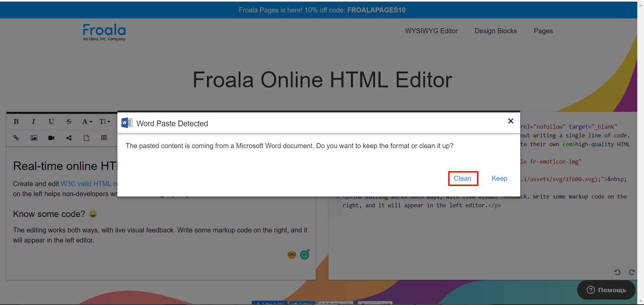This screenshot has height=305, width=644.
Task: Click the insert image icon
Action: (34, 138)
